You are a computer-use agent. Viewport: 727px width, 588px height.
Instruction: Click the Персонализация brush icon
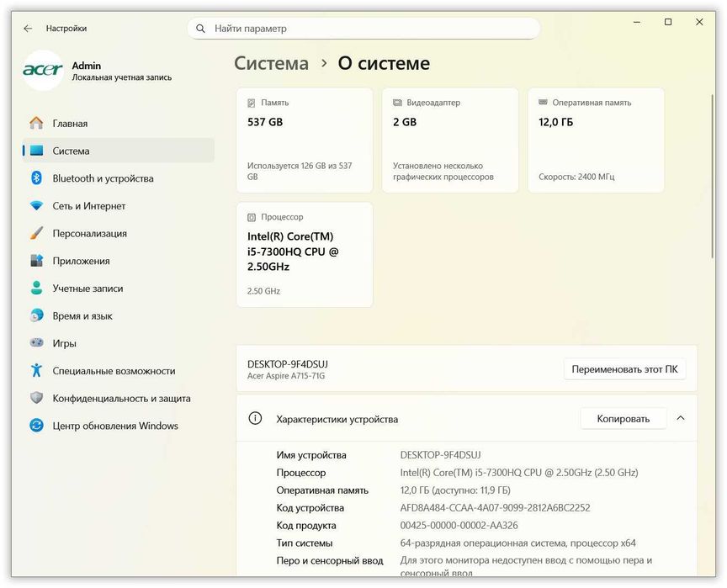[x=36, y=233]
